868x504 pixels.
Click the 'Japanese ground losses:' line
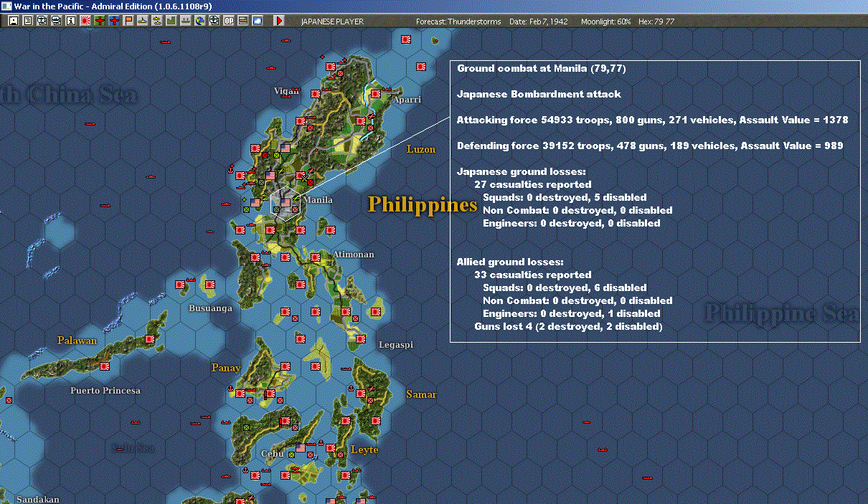pyautogui.click(x=522, y=171)
